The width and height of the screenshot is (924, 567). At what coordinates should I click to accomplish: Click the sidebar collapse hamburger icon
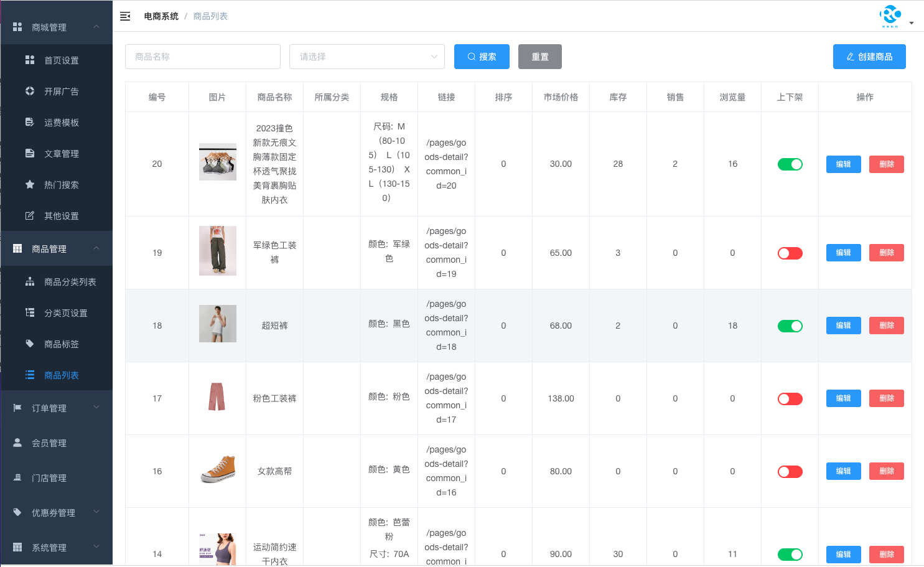(x=125, y=16)
